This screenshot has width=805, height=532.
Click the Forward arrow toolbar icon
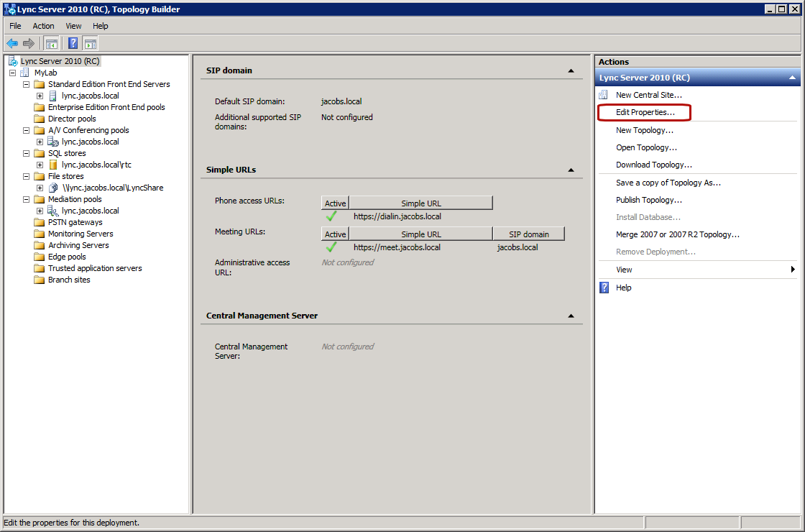point(29,44)
